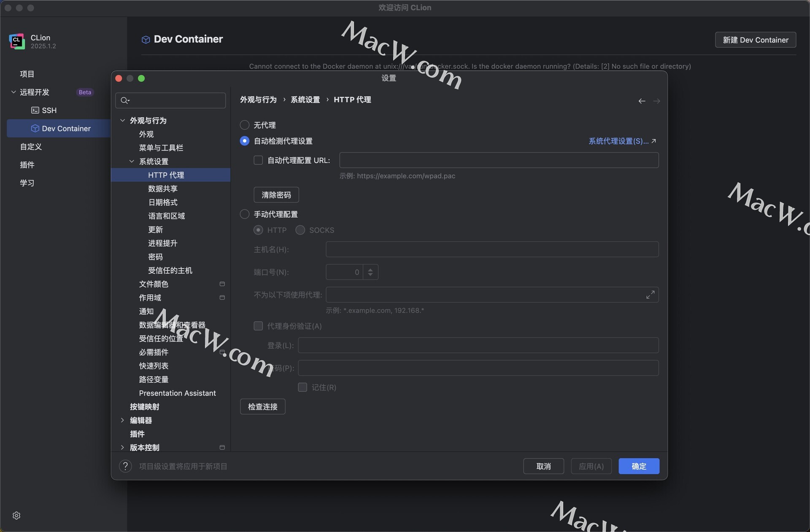Click 系统设置 in the breadcrumb path
This screenshot has width=810, height=532.
point(305,100)
